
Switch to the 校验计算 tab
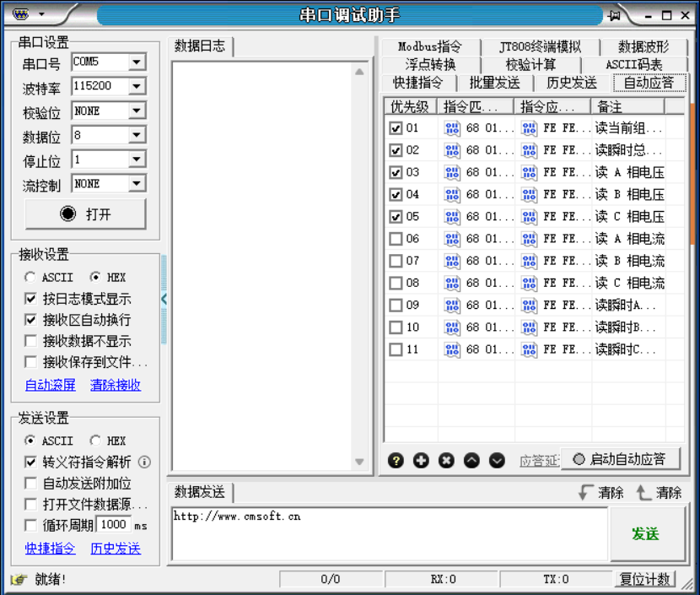pyautogui.click(x=530, y=64)
